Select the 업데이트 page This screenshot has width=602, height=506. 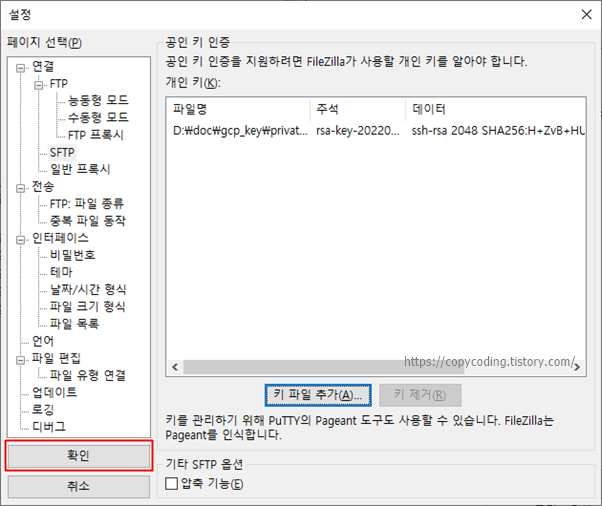coord(55,392)
